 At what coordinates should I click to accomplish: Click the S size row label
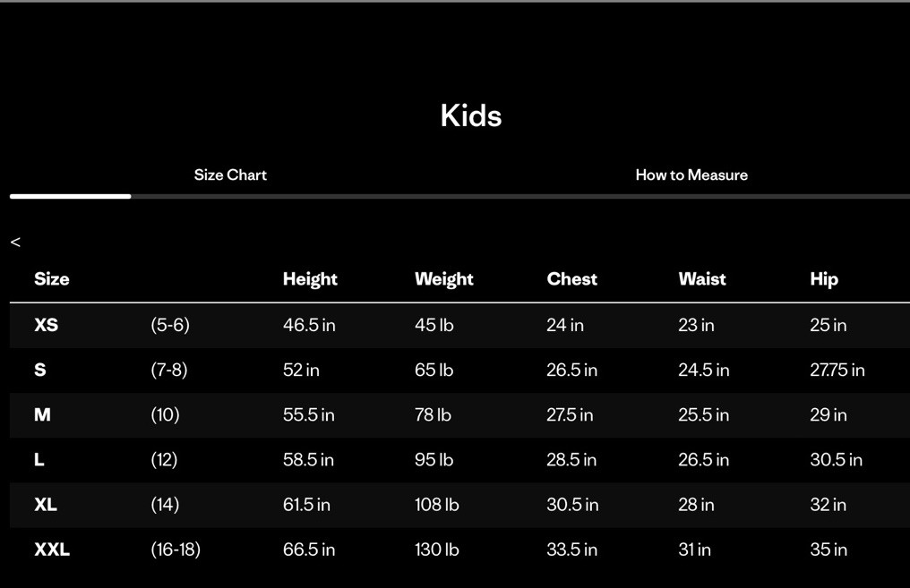tap(40, 370)
